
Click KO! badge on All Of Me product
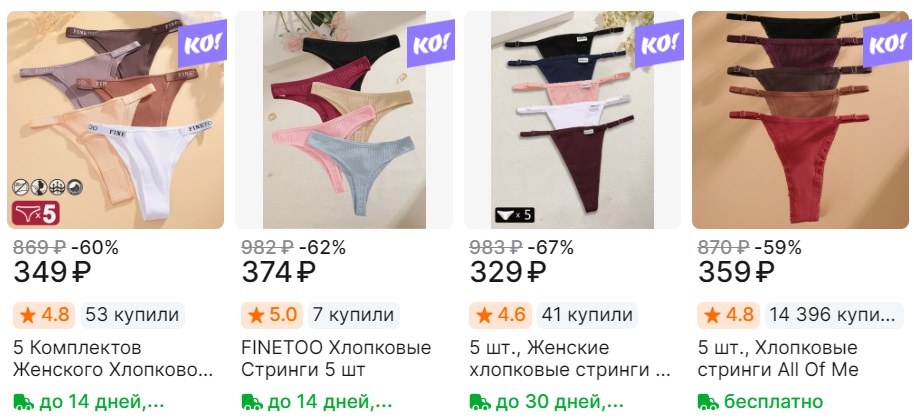(x=887, y=43)
